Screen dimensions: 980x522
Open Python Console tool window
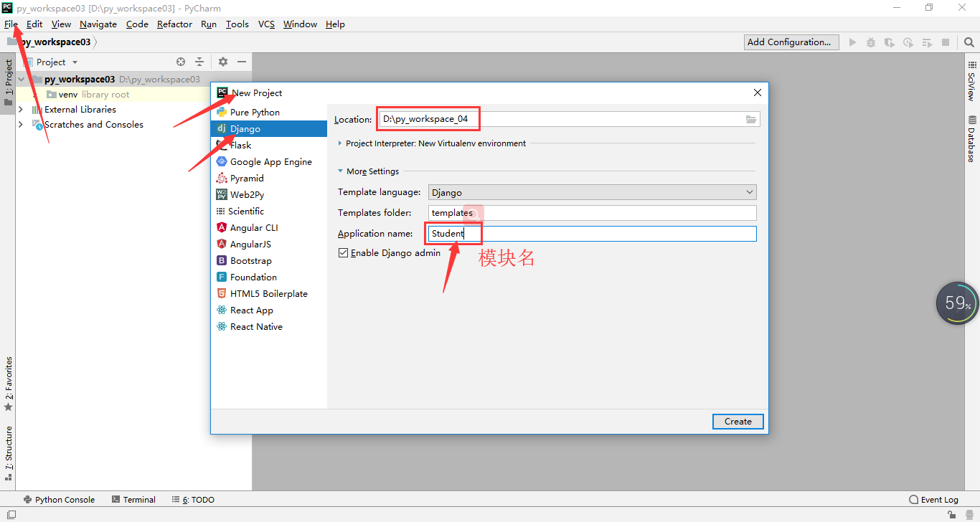(59, 500)
